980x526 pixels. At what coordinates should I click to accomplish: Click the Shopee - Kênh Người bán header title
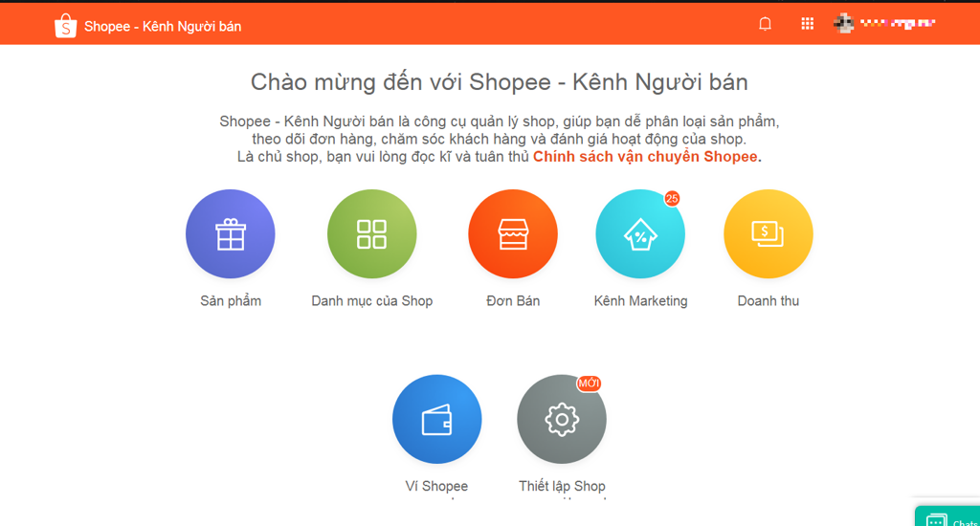[x=163, y=26]
